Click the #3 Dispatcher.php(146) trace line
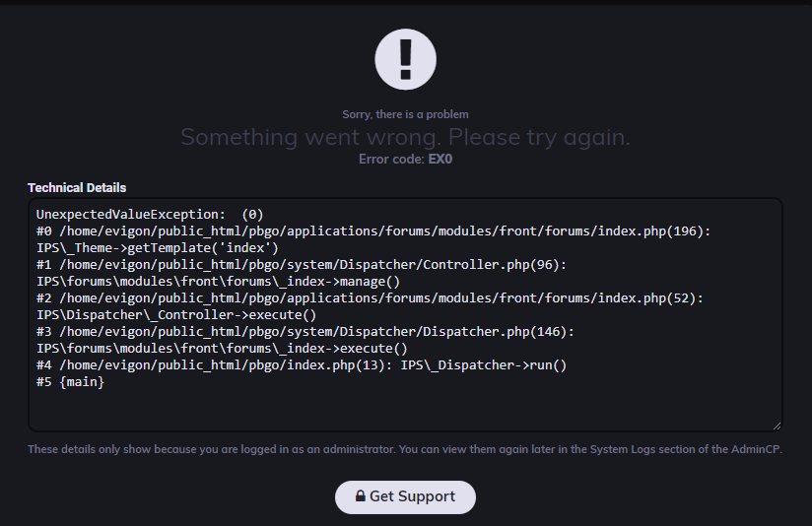Viewport: 812px width, 526px height. [x=305, y=331]
